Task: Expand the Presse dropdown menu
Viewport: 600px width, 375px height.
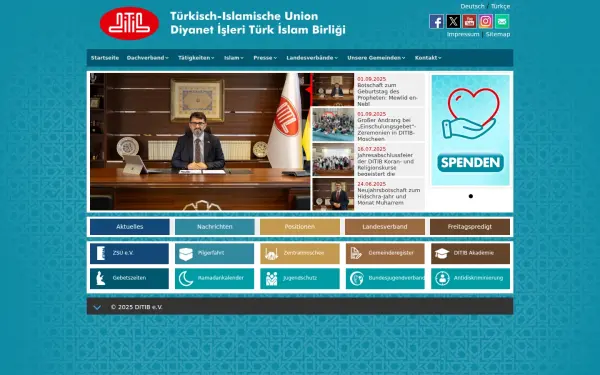Action: coord(265,58)
